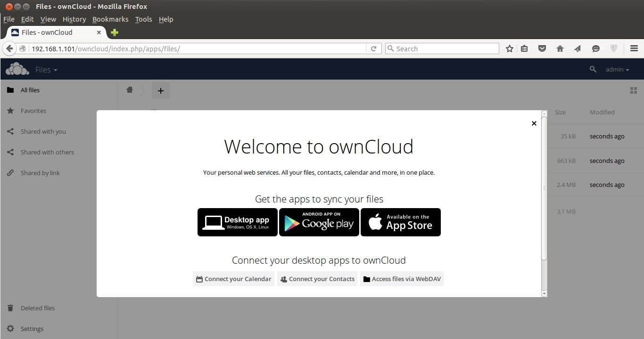The image size is (644, 339).
Task: Click the dialog scrollbar up arrow
Action: pyautogui.click(x=544, y=113)
